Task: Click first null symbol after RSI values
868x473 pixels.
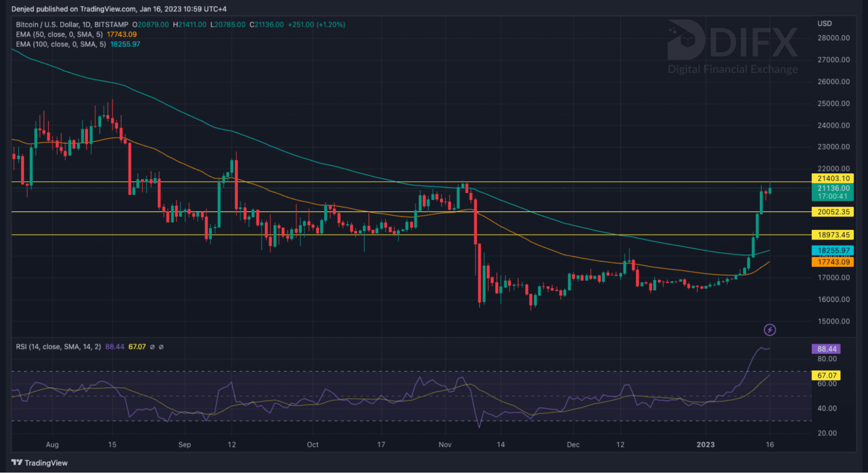Action: click(152, 347)
